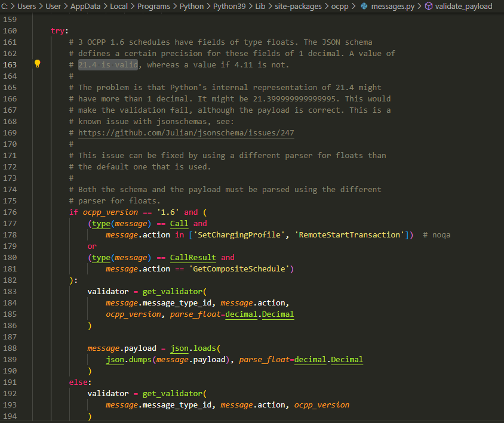Screen dimensions: 504x423
Task: Select the 'AppData' breadcrumb segment
Action: pos(85,6)
